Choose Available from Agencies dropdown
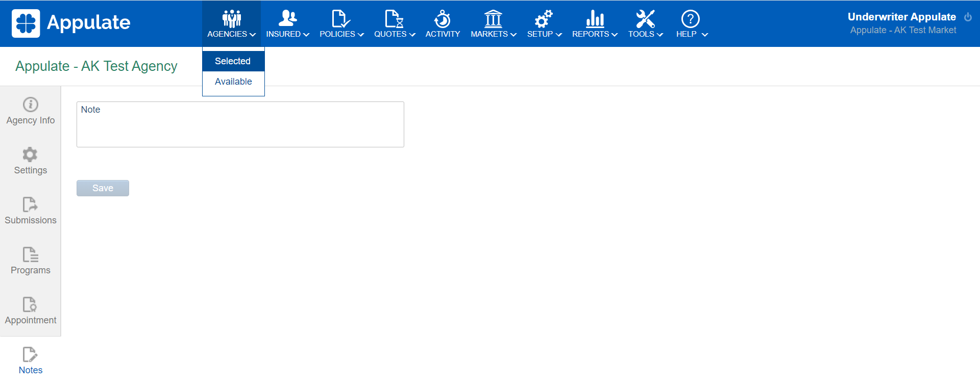 click(233, 82)
